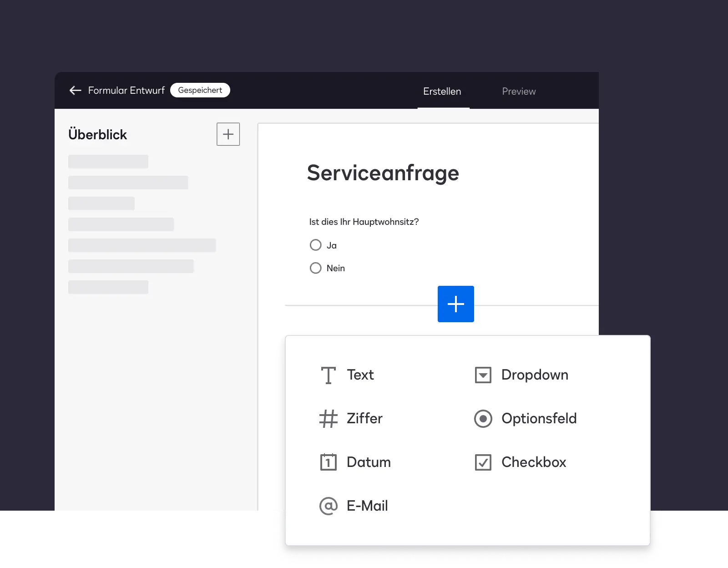Click the plus button beside Überblick
The image size is (728, 568).
point(228,134)
